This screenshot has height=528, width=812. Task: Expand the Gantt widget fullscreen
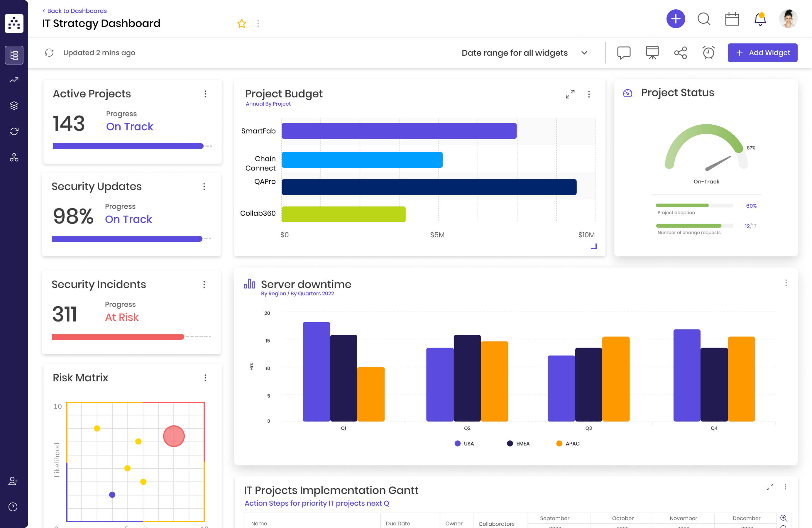point(770,487)
